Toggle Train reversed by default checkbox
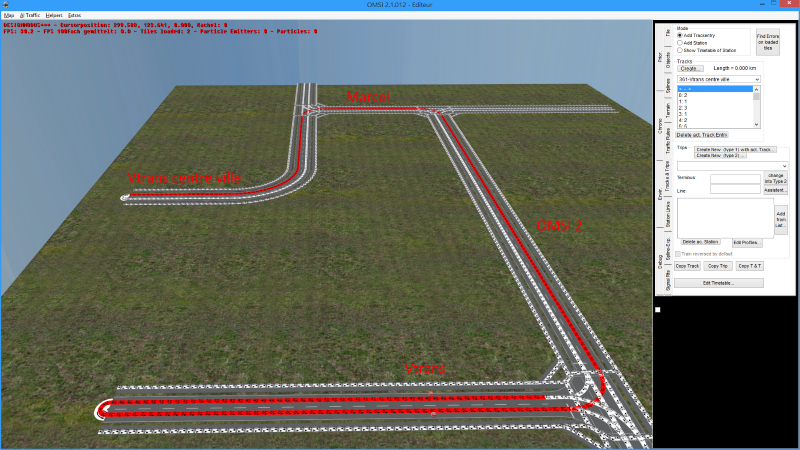 pyautogui.click(x=678, y=254)
